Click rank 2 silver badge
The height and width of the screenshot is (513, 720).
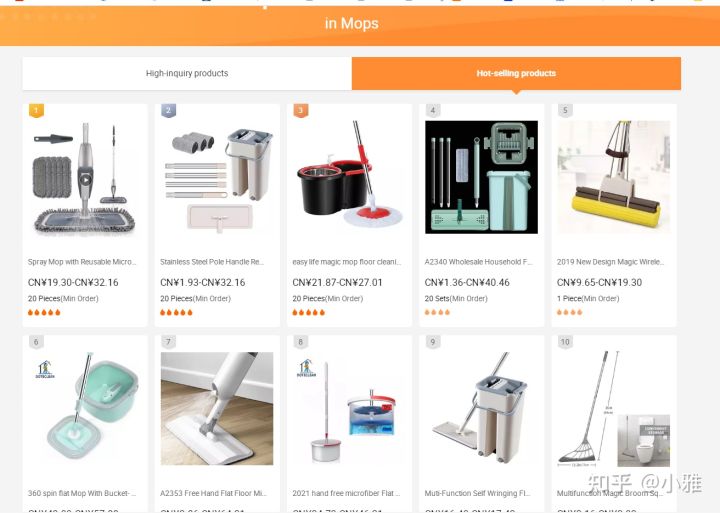pos(169,111)
